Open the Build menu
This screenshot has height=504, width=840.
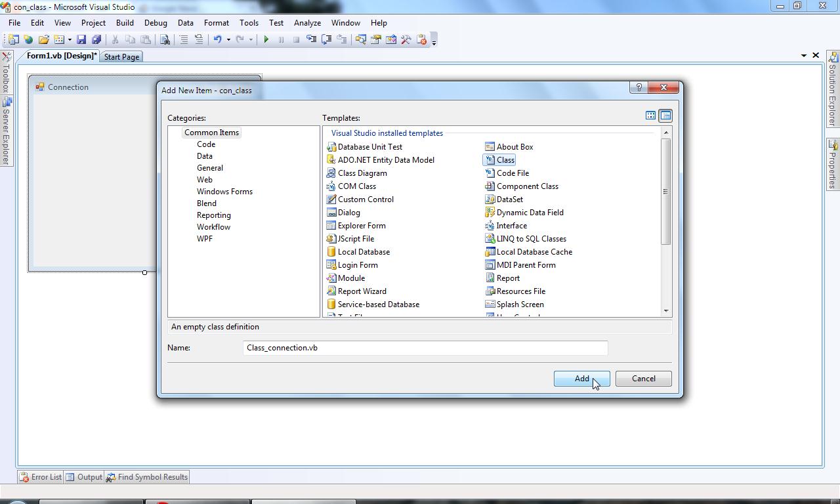click(x=125, y=22)
